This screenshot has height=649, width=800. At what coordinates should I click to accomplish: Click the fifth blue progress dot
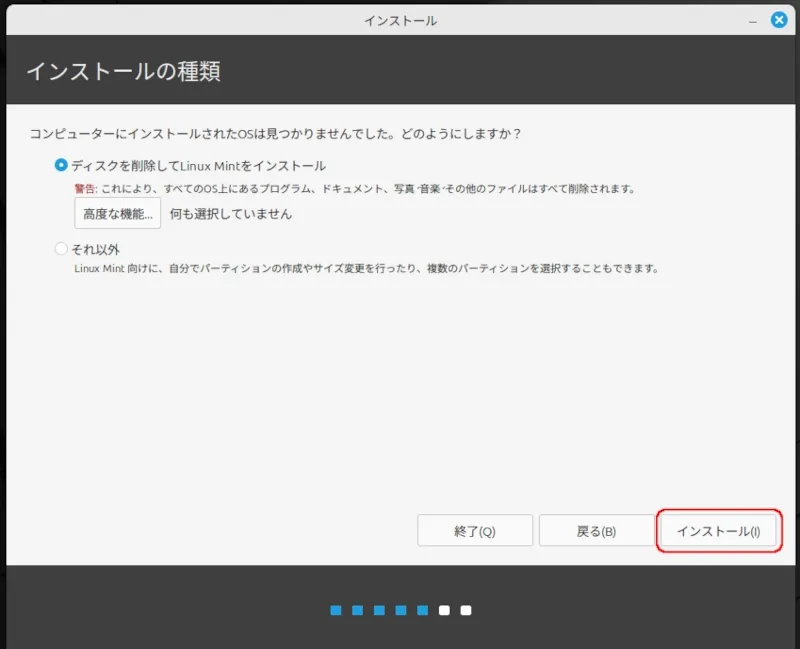point(423,610)
